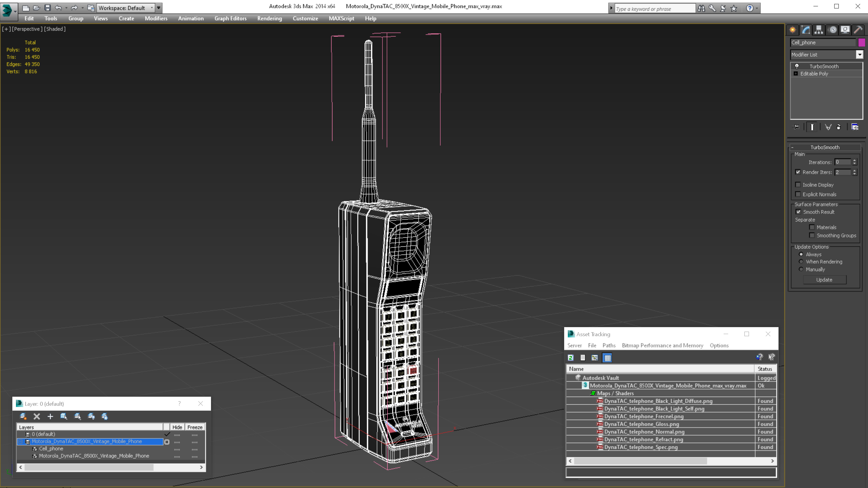Click Delete Layer X icon in Layers dialog

point(37,417)
